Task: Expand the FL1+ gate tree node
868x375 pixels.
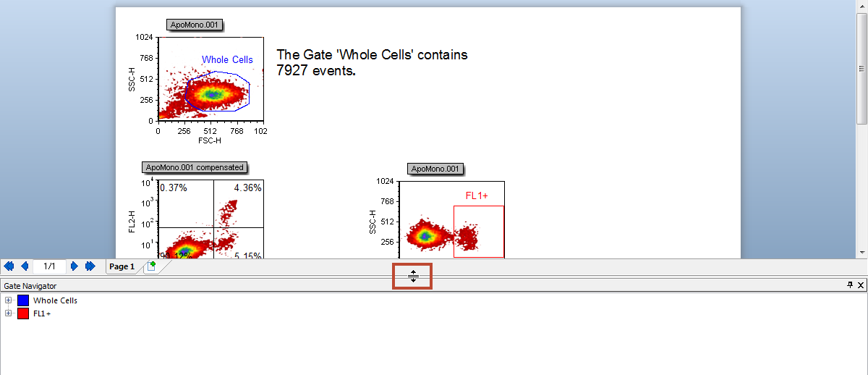Action: pyautogui.click(x=9, y=313)
